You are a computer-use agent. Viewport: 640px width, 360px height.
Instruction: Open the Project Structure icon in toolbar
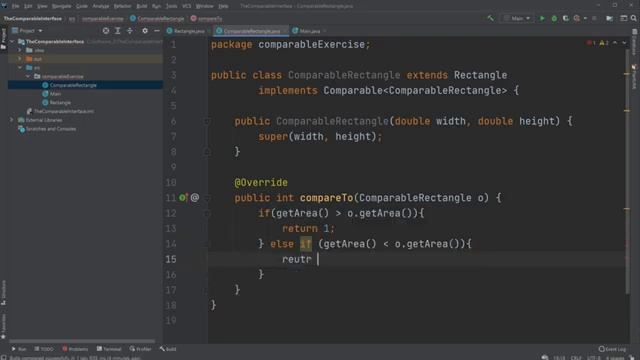click(609, 18)
